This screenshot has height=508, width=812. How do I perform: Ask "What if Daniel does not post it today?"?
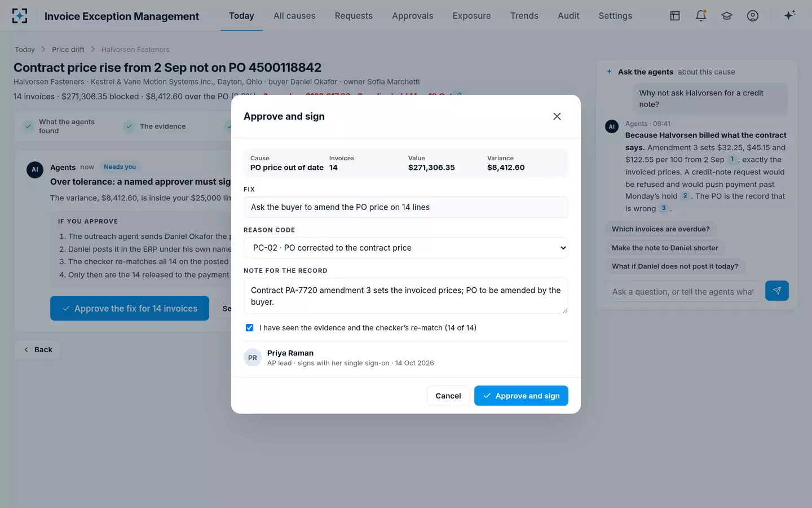point(675,266)
